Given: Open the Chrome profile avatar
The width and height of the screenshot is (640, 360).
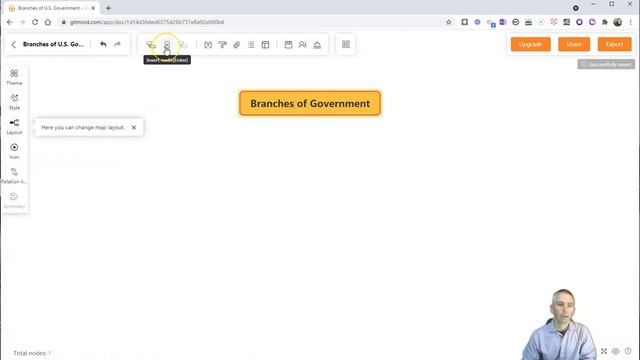Looking at the screenshot, I should tap(618, 22).
